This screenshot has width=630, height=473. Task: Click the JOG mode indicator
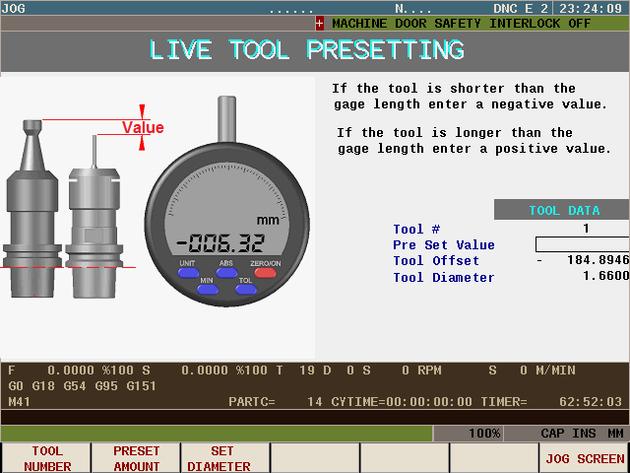[13, 8]
